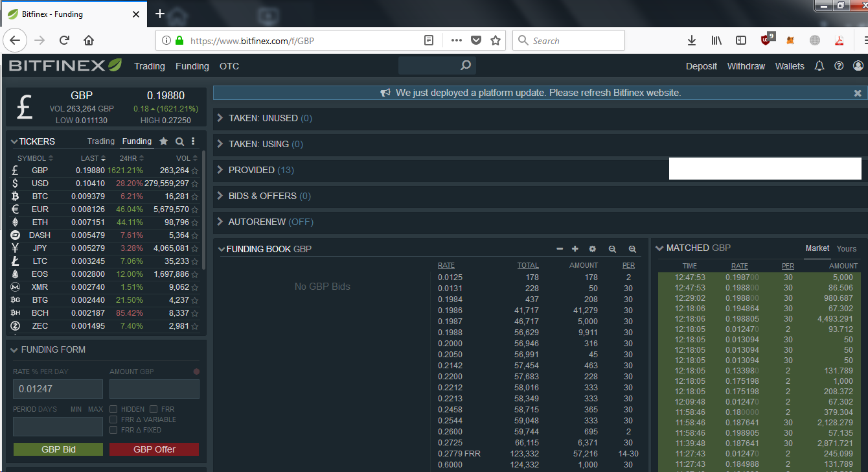Go to the Withdraw page

(746, 66)
